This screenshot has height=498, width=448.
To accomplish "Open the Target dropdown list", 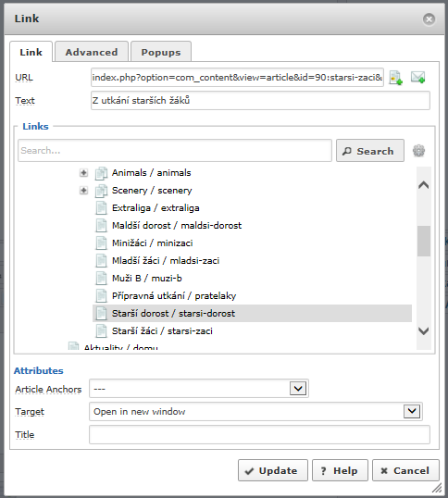I will [412, 411].
